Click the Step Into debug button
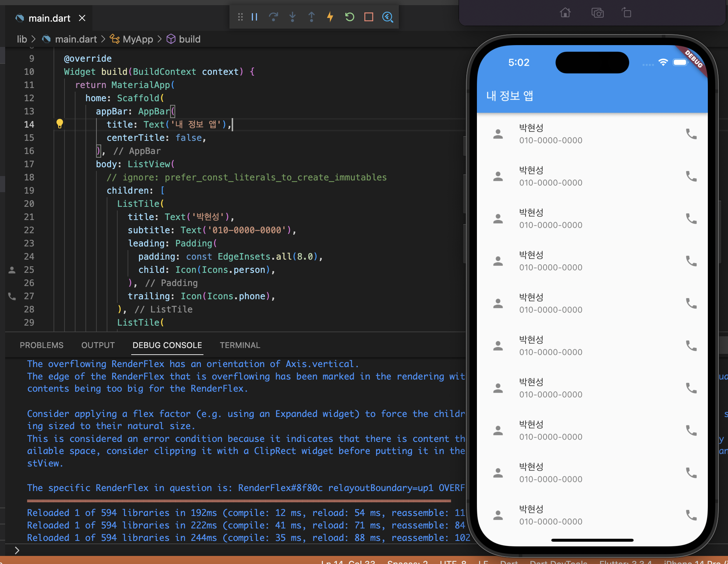 pos(293,17)
